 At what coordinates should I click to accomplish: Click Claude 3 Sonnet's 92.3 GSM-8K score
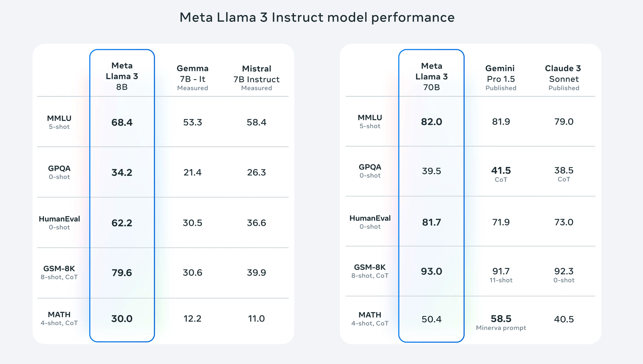coord(564,271)
